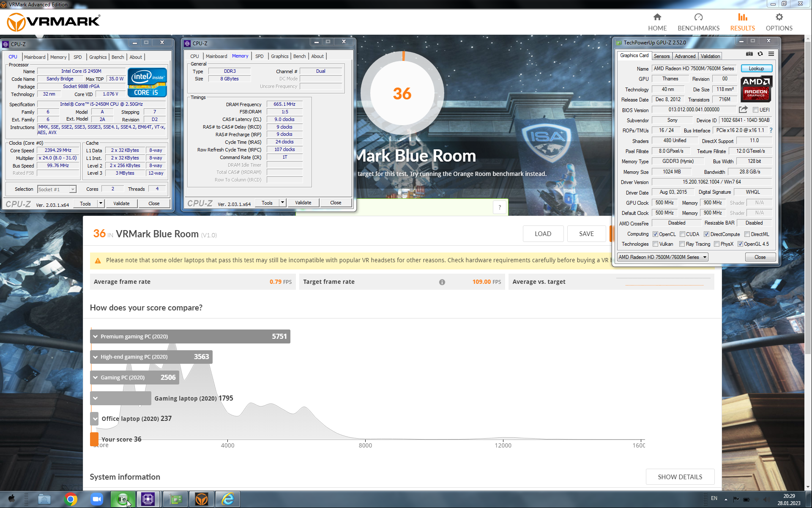812x508 pixels.
Task: Toggle the OpenGL 4.5 checkbox
Action: click(740, 244)
